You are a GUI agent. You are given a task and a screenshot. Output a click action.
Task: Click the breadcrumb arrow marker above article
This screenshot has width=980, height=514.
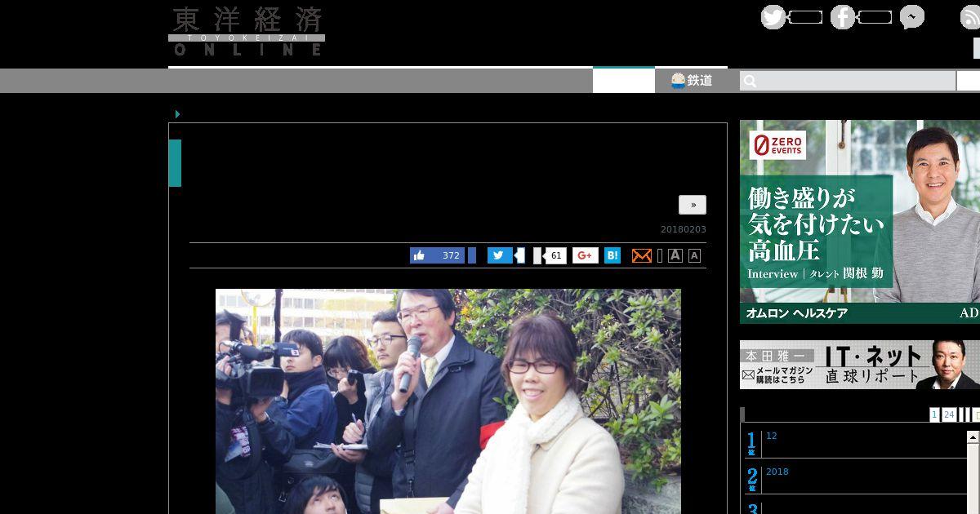tap(177, 114)
